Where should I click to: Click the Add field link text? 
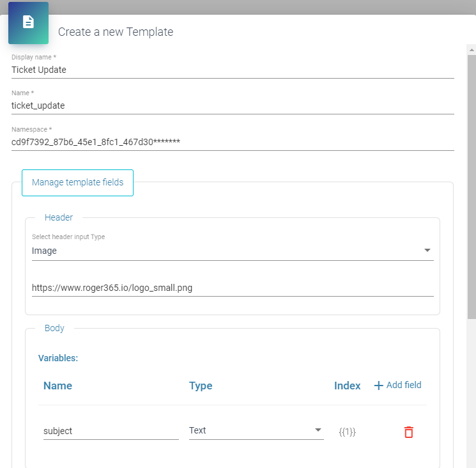(404, 385)
